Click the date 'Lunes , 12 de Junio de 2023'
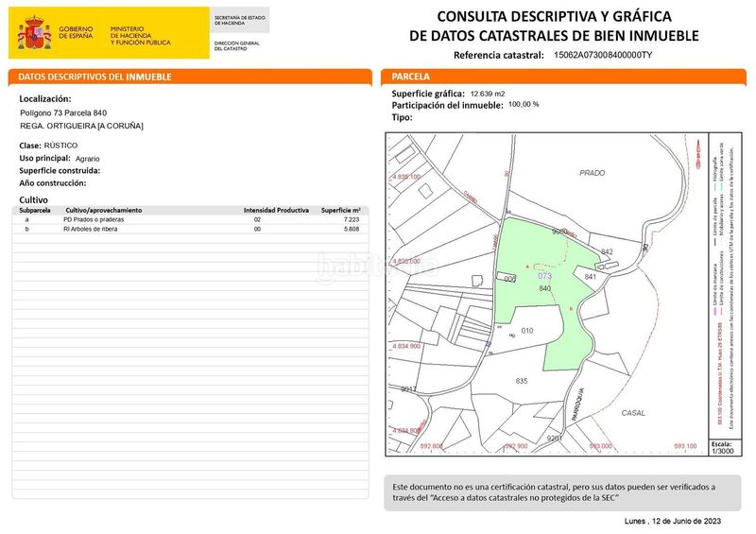 673,521
